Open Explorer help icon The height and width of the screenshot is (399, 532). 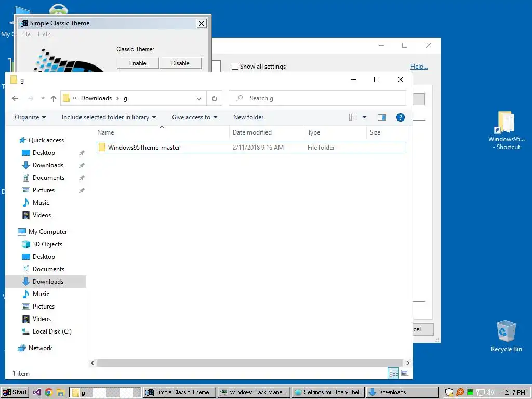[x=401, y=117]
